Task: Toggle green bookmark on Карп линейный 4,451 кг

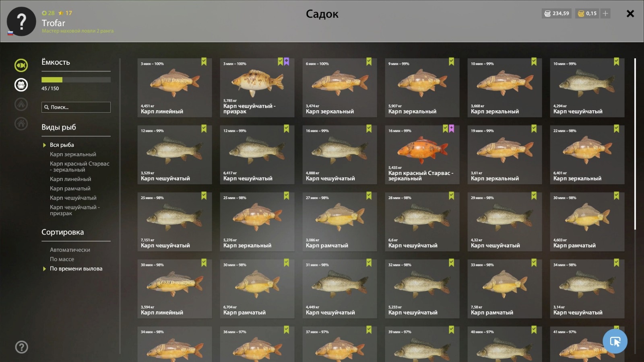Action: click(204, 62)
